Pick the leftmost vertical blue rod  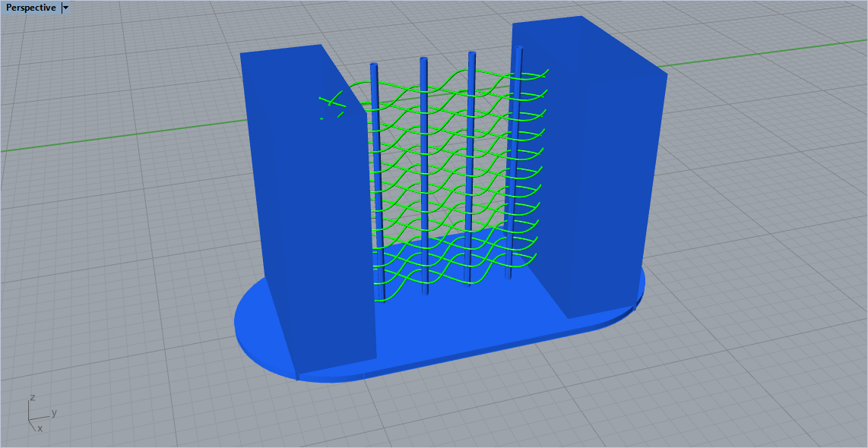378,182
